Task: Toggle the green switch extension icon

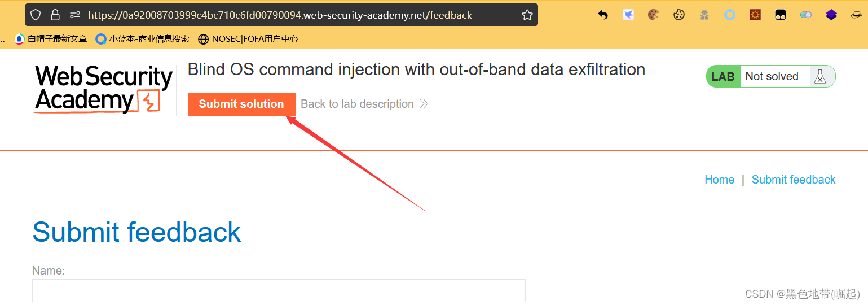Action: coord(806,15)
